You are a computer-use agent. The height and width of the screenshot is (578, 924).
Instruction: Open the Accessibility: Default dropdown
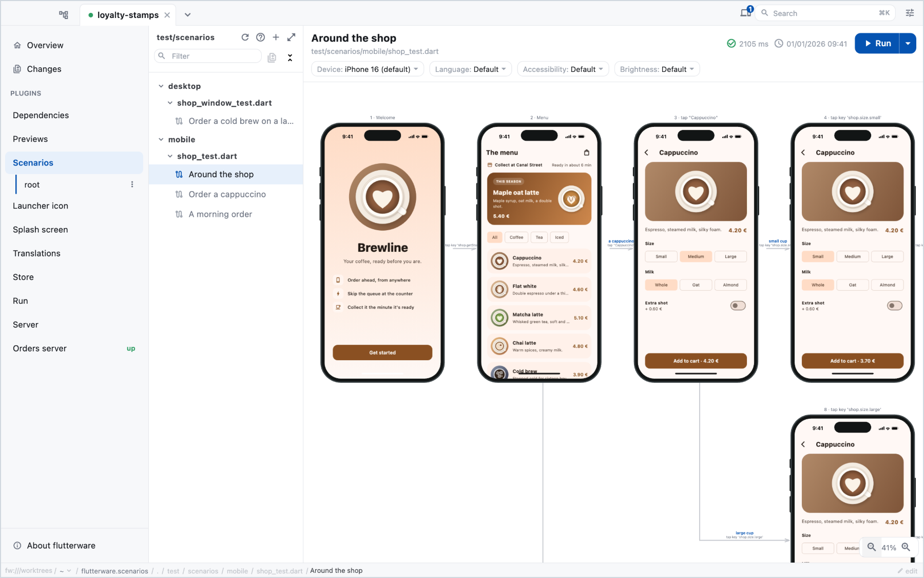563,69
